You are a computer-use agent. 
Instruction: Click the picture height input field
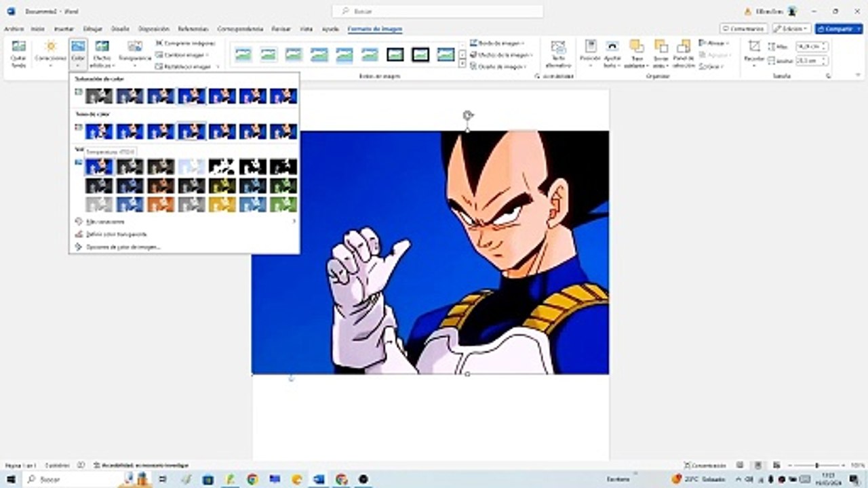812,46
